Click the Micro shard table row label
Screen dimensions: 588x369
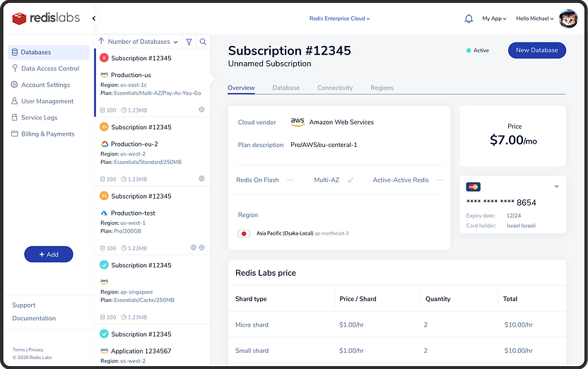click(x=252, y=324)
